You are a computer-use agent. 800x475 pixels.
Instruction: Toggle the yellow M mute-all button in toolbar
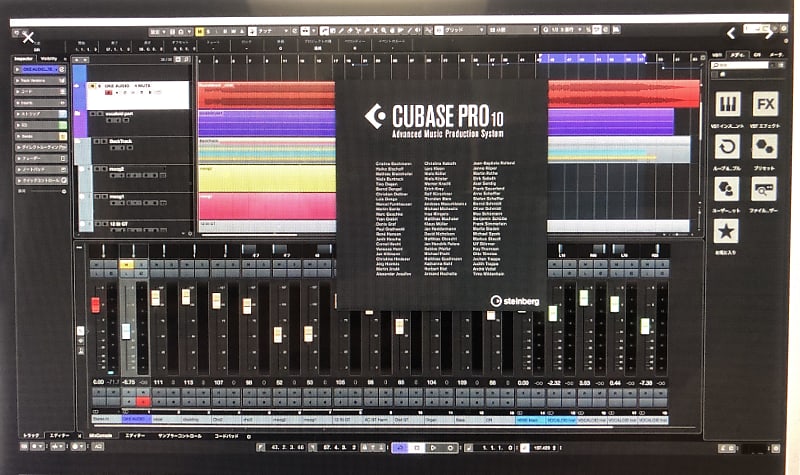(199, 31)
